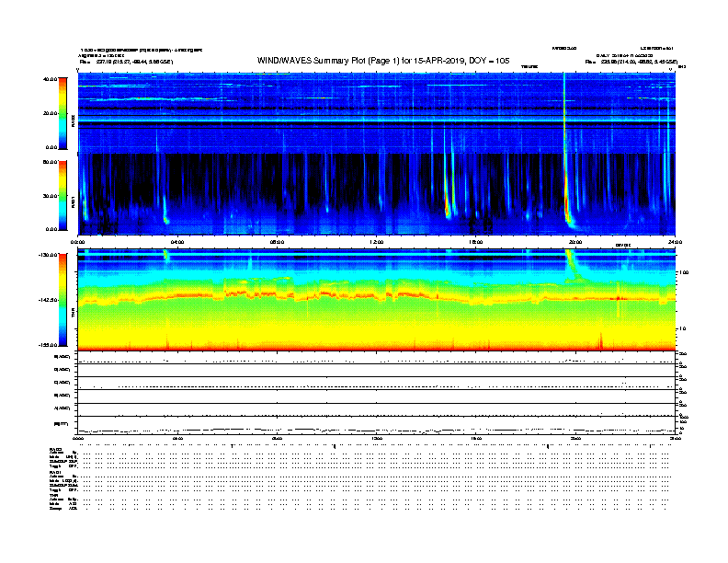The image size is (728, 563).
Task: Click the vertical RAD1 axis label beside the spectrogram
Action: [x=73, y=201]
